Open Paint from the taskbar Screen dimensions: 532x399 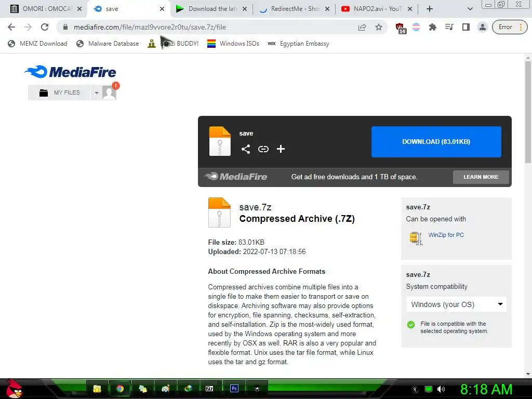click(166, 389)
